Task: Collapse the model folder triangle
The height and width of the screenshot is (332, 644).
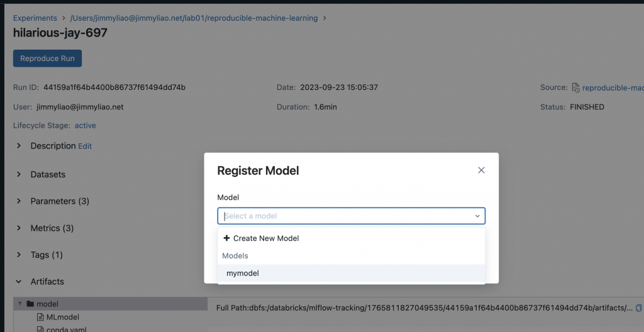Action: tap(19, 304)
